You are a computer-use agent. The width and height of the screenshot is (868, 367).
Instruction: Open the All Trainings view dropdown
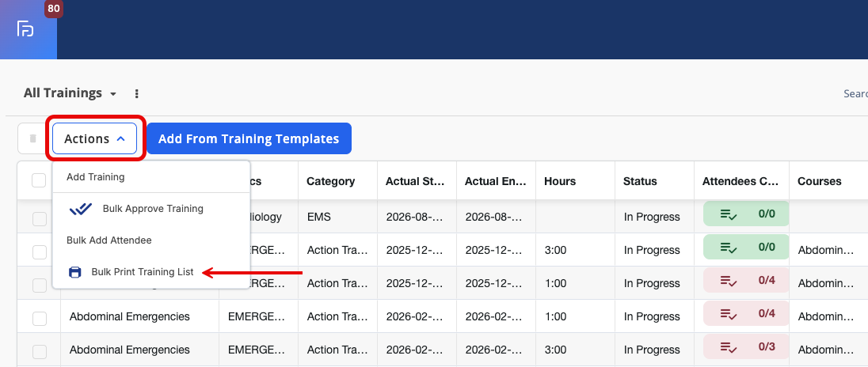click(x=70, y=93)
